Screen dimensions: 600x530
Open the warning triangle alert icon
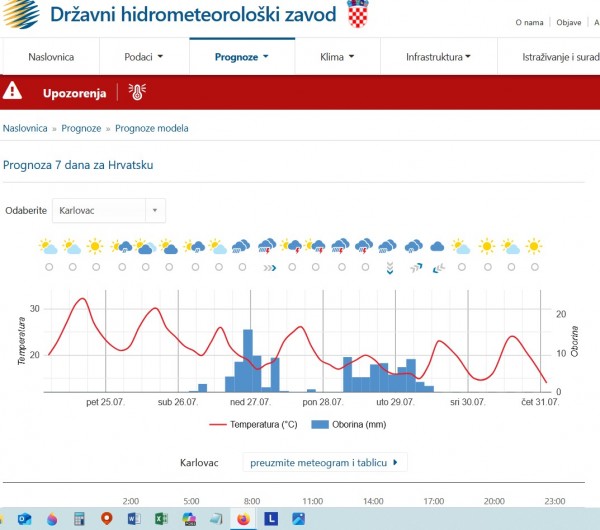point(12,91)
